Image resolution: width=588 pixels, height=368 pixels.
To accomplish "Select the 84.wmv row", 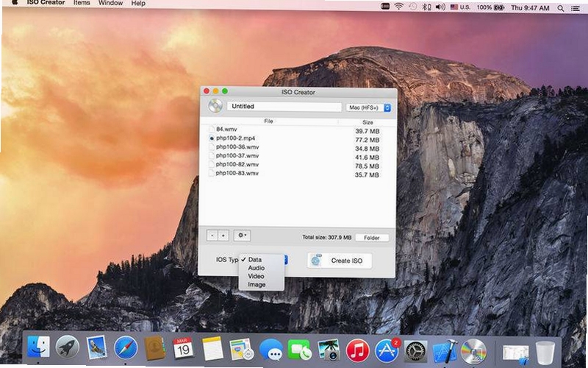I will 298,130.
